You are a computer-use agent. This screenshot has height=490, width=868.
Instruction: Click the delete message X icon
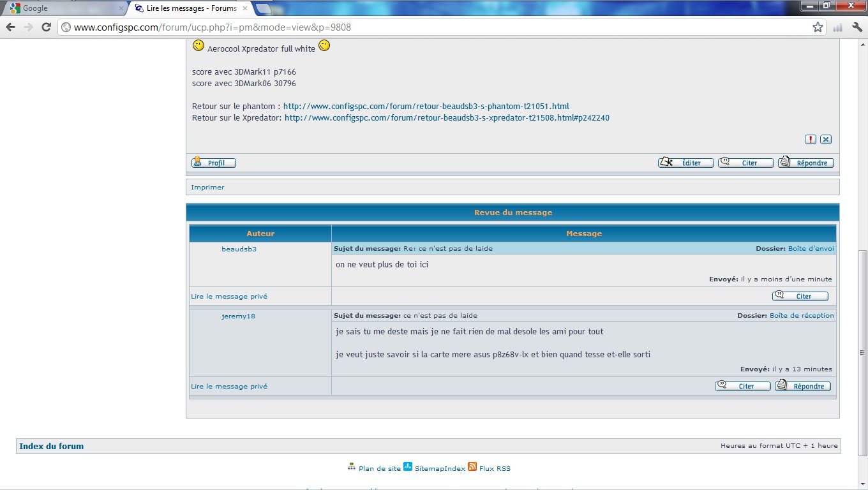coord(826,139)
